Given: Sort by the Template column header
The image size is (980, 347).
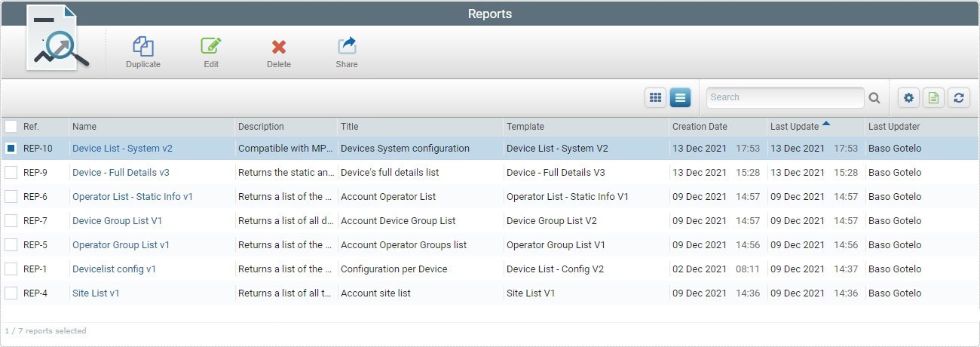Looking at the screenshot, I should [x=525, y=127].
